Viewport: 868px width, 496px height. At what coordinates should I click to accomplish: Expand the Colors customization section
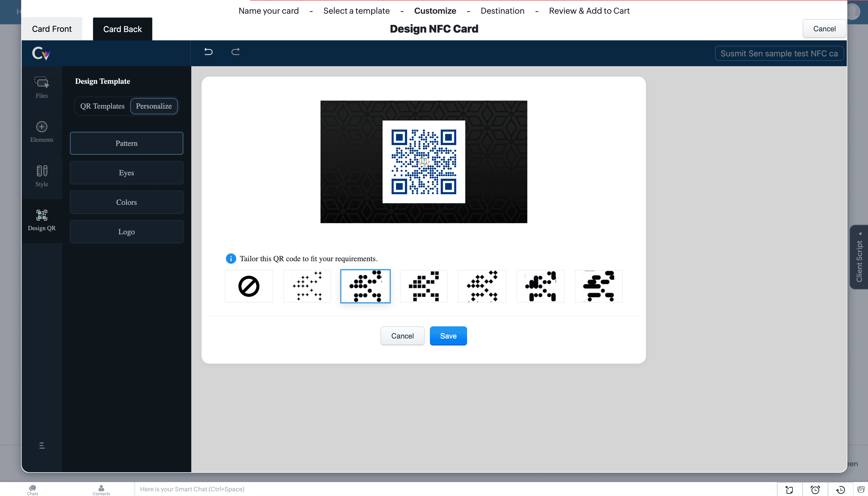(126, 202)
